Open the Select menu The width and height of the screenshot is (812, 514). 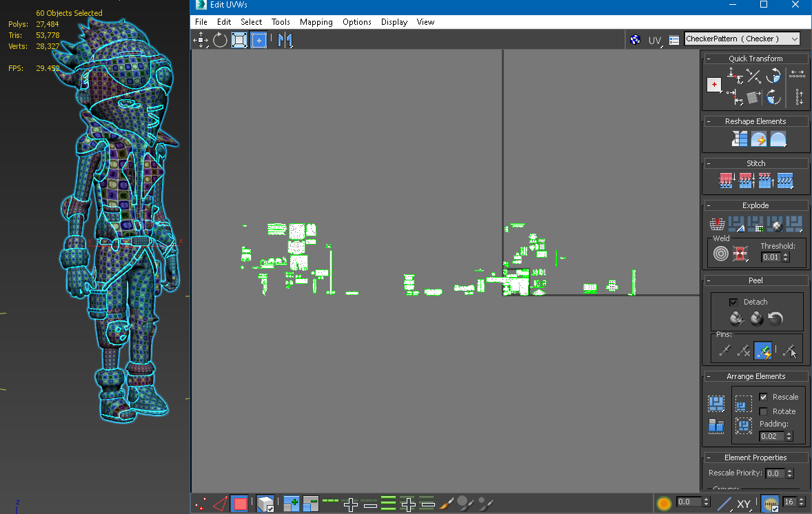251,22
